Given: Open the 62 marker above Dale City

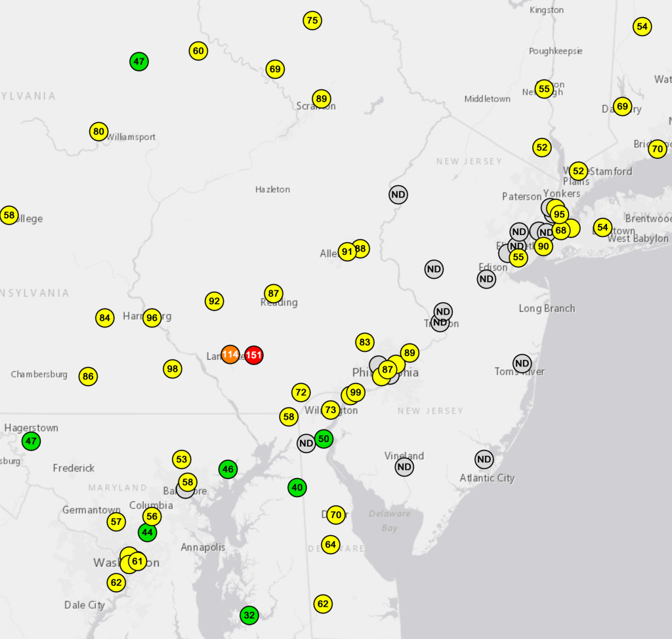Looking at the screenshot, I should (116, 583).
